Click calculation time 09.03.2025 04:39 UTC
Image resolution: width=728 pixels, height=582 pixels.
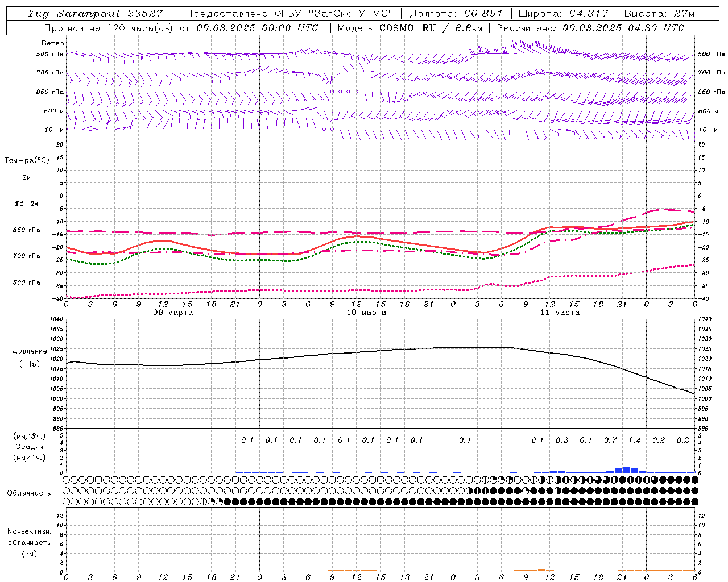click(x=623, y=28)
